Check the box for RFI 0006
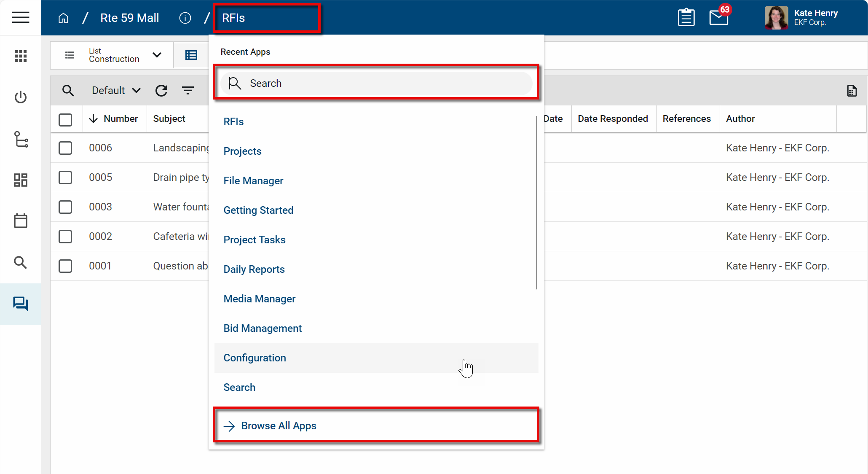Viewport: 868px width, 474px height. pyautogui.click(x=65, y=148)
